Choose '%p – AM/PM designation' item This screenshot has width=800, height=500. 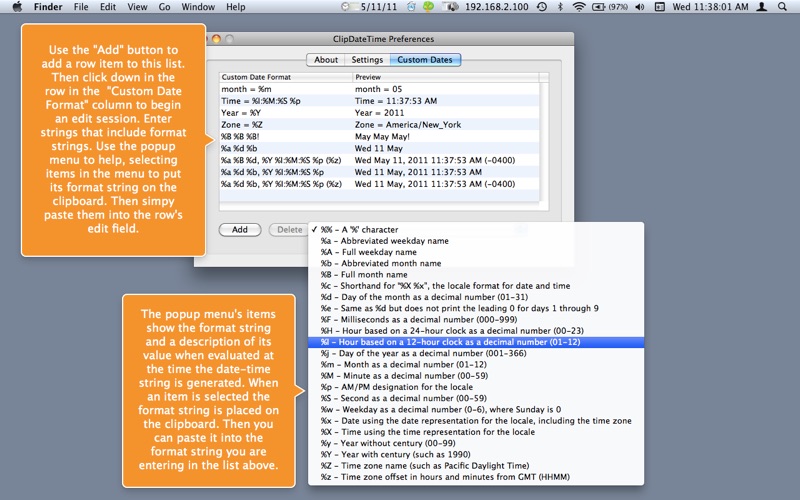click(476, 387)
